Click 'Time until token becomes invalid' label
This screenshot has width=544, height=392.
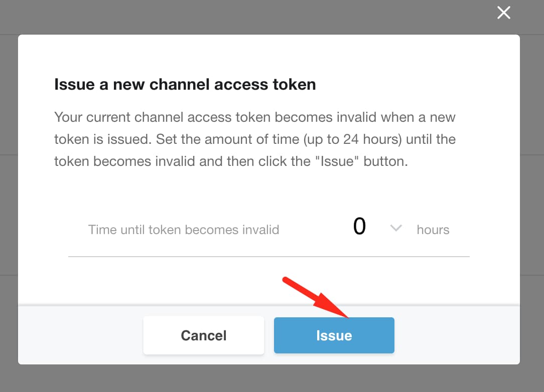[x=184, y=230]
